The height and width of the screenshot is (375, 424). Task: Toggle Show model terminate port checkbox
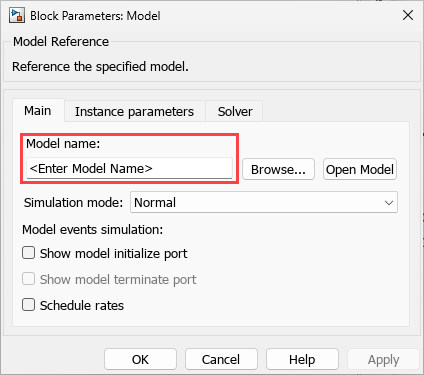click(x=29, y=279)
